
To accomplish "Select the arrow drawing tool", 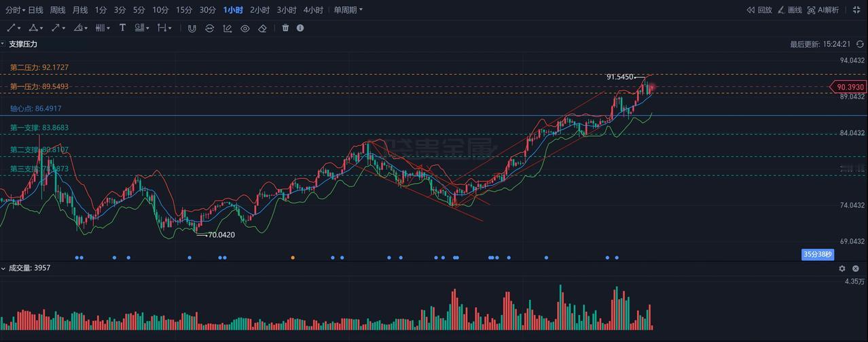I will point(55,28).
